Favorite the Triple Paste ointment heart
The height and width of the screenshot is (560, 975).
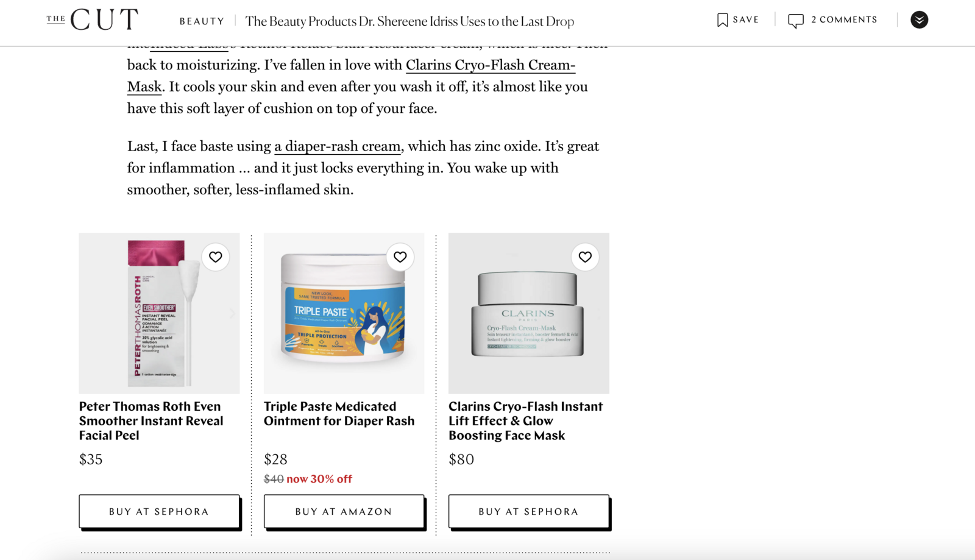coord(400,257)
